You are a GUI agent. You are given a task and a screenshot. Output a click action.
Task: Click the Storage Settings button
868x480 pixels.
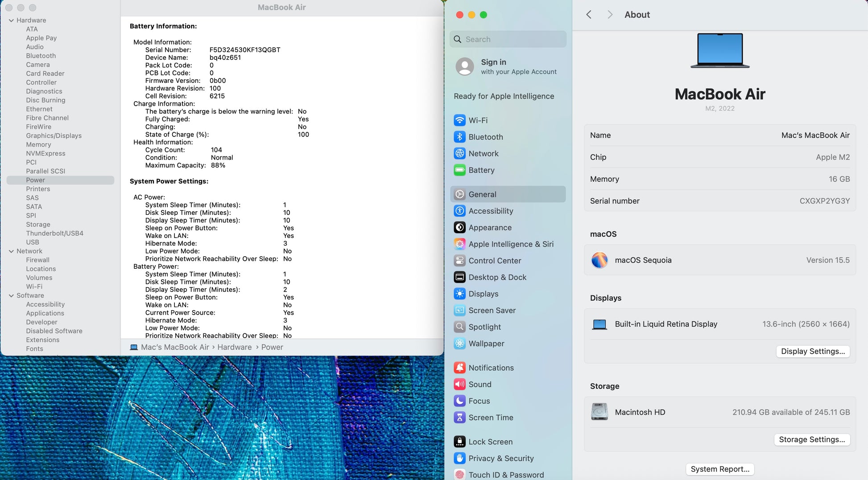pyautogui.click(x=811, y=439)
